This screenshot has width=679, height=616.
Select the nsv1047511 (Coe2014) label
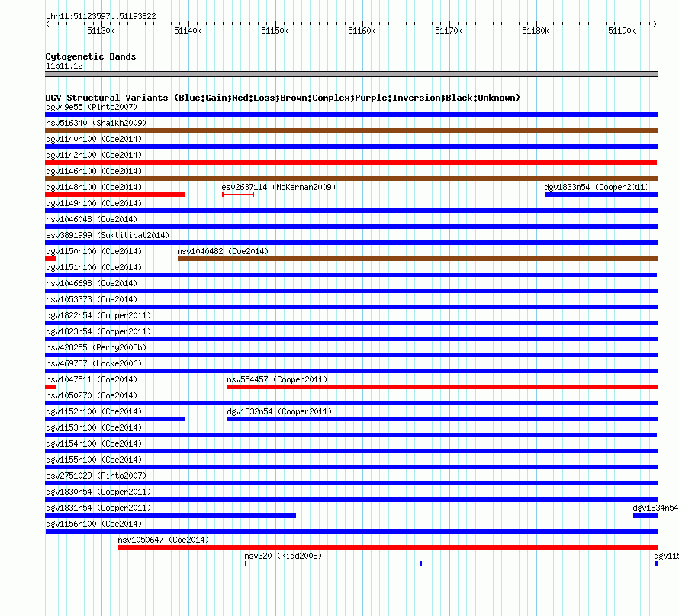(x=92, y=379)
